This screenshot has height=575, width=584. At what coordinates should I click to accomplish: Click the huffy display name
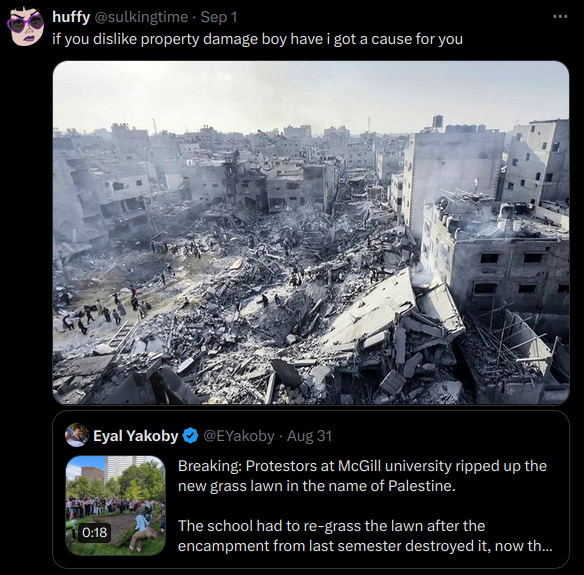tap(71, 17)
